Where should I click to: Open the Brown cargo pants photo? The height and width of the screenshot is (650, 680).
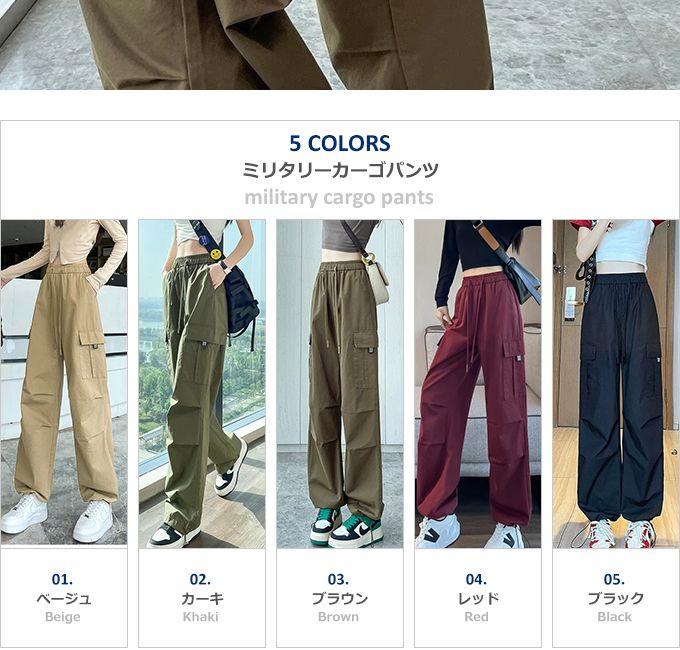point(340,384)
